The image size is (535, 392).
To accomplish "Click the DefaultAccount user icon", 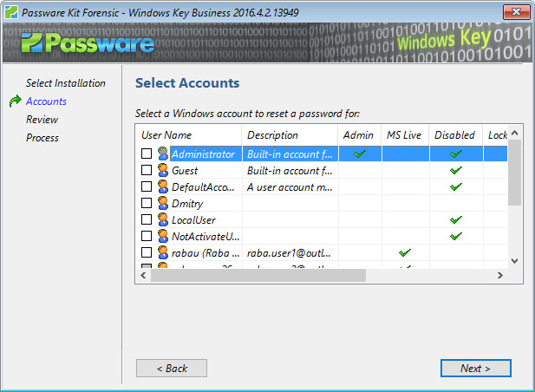I will coord(163,186).
